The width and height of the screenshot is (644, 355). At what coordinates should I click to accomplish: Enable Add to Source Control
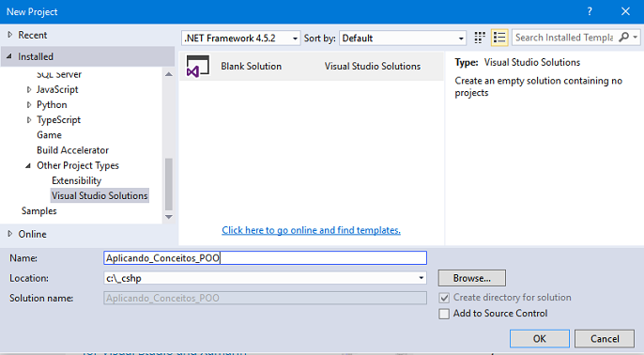tap(444, 314)
